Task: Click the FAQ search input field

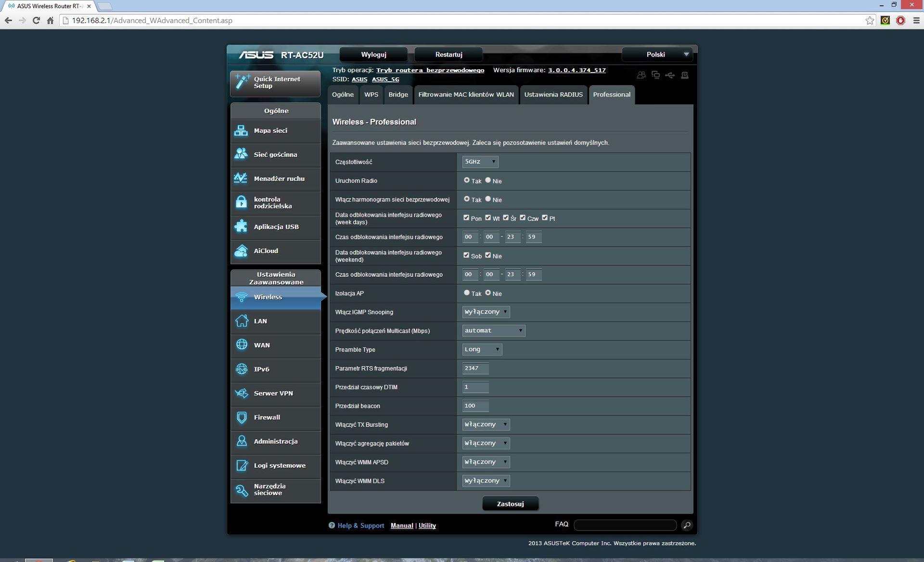Action: point(625,525)
